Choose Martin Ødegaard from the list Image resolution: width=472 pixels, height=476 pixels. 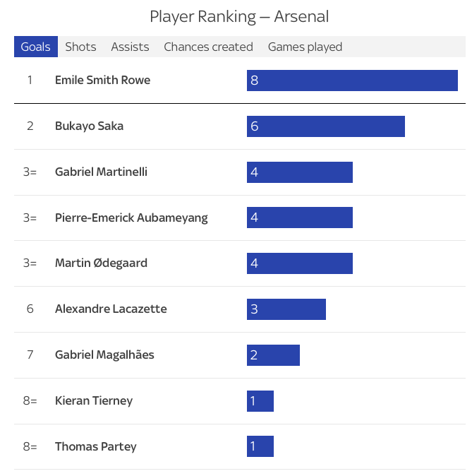click(x=99, y=263)
